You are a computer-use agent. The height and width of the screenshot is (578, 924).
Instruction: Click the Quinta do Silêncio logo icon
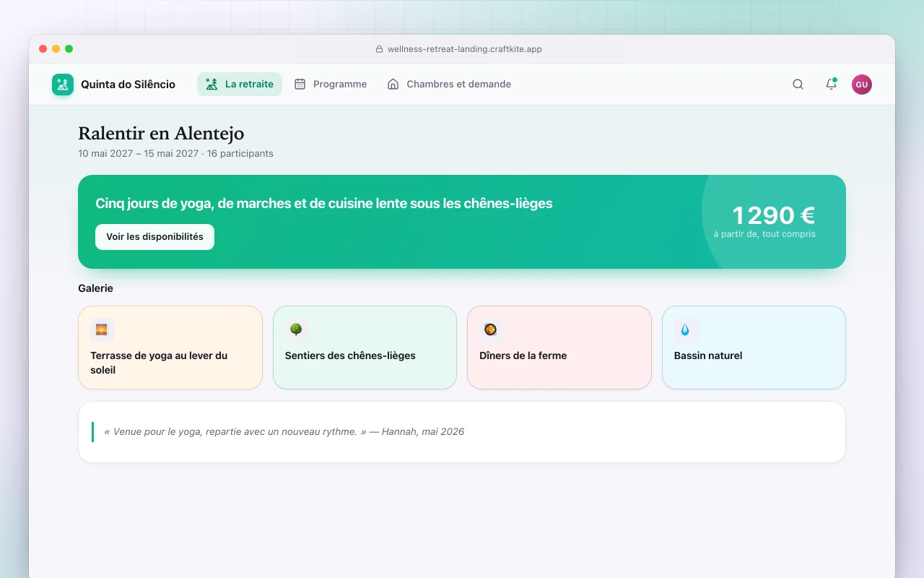pos(63,85)
